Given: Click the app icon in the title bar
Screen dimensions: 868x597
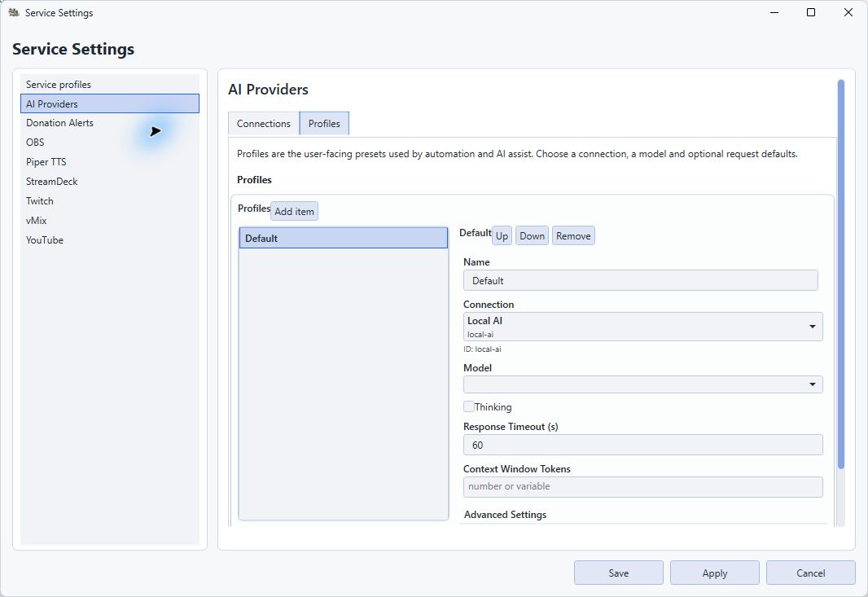Looking at the screenshot, I should click(x=13, y=12).
